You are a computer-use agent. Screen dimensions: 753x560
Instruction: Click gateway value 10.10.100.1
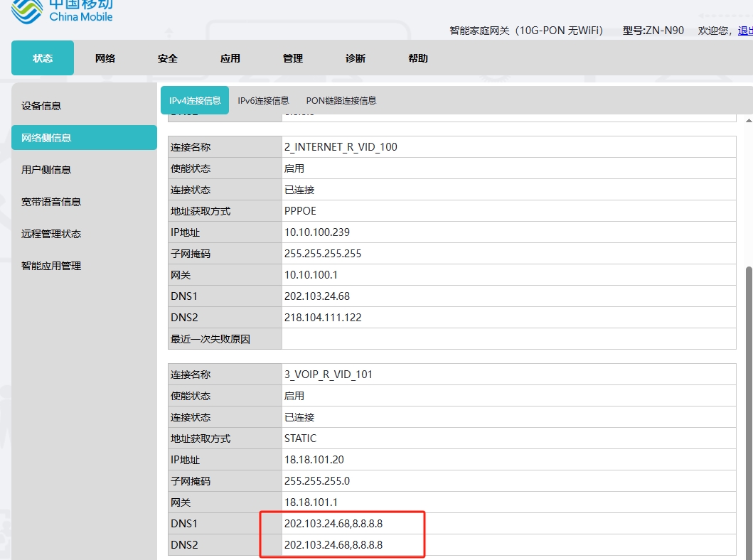(311, 275)
